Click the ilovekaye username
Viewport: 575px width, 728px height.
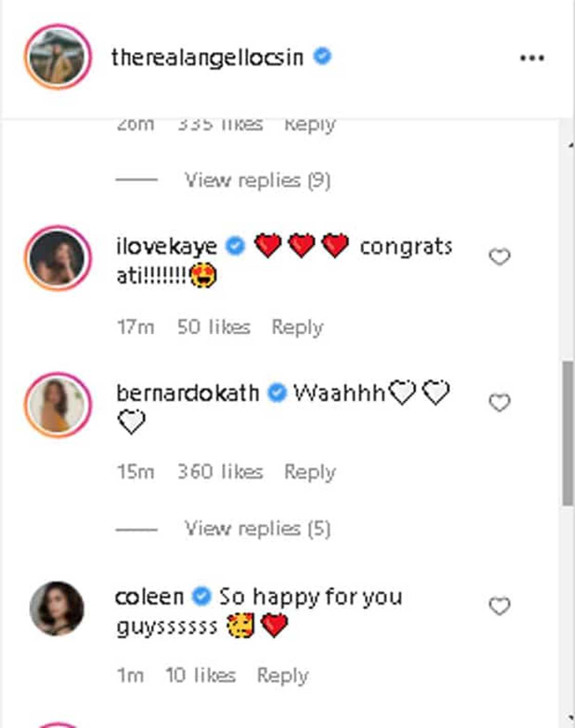pos(166,247)
